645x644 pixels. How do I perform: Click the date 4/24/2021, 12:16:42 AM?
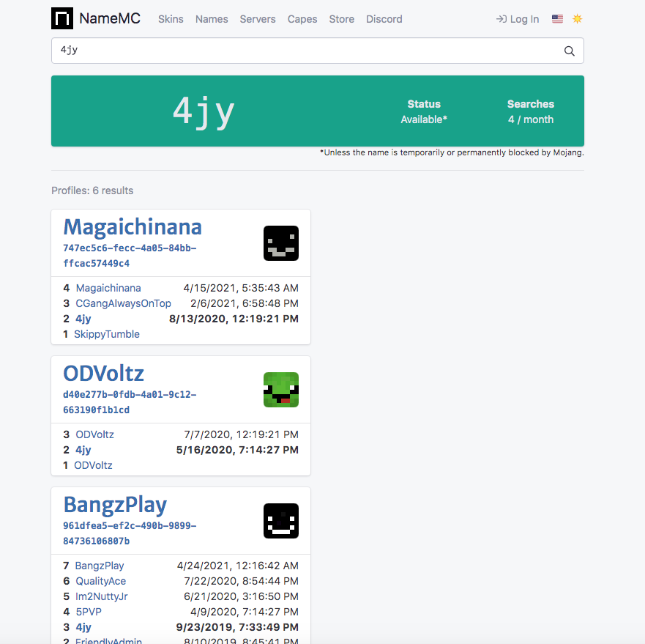[238, 566]
